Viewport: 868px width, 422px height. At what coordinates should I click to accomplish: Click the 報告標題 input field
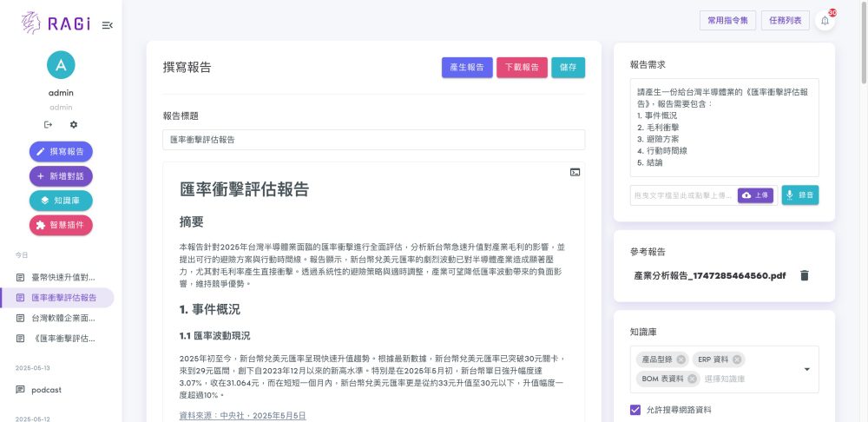[373, 139]
